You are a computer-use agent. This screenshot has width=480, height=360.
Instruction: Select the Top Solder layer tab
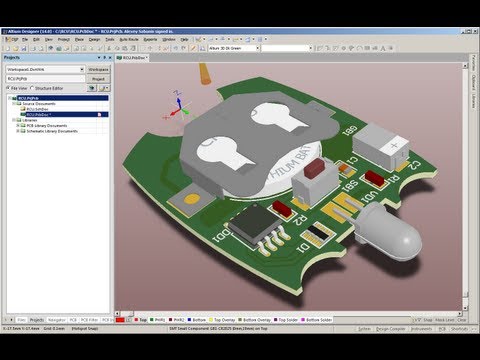pyautogui.click(x=286, y=320)
